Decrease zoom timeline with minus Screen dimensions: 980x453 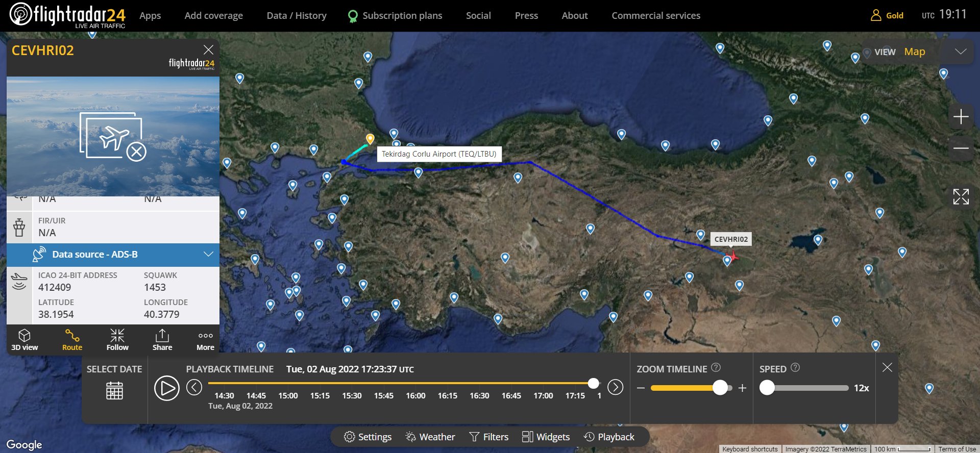click(x=641, y=388)
